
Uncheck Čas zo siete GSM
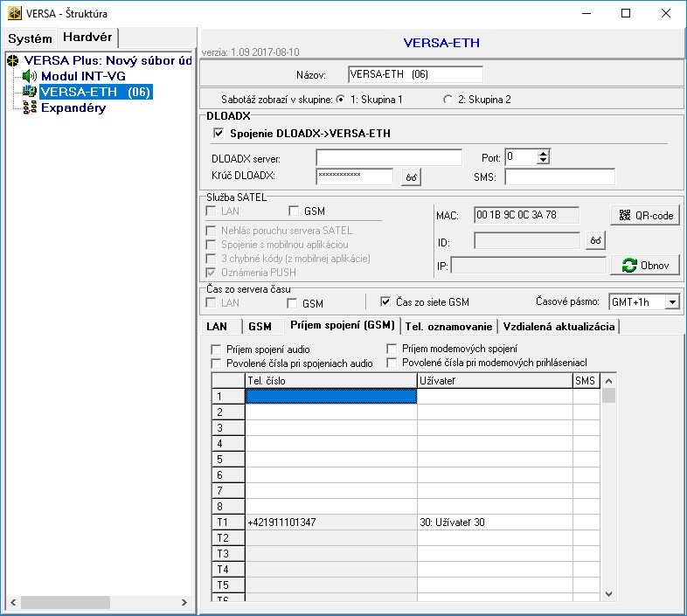click(385, 302)
